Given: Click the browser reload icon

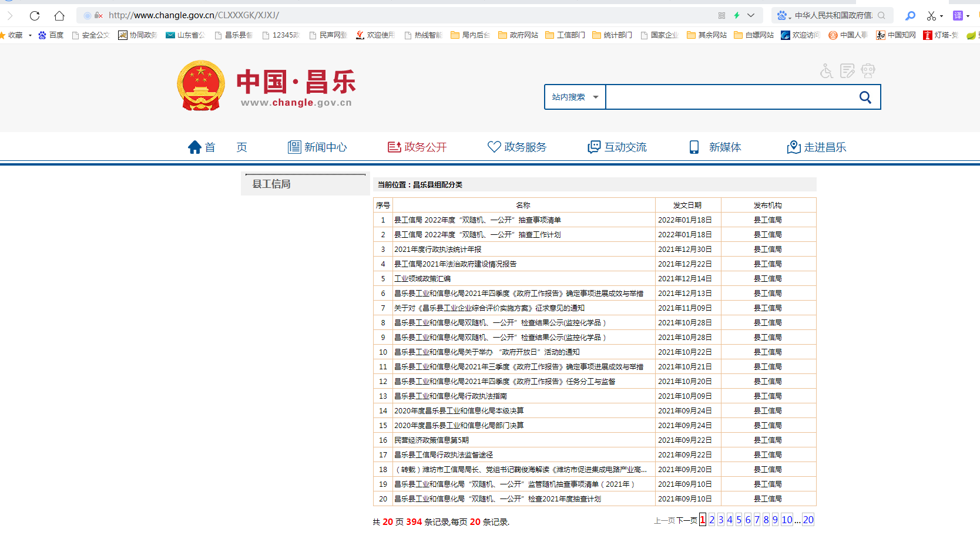Looking at the screenshot, I should [x=35, y=16].
